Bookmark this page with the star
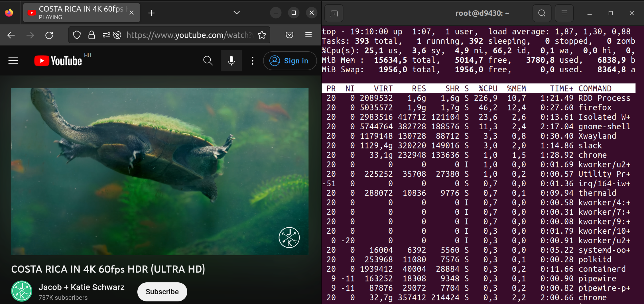The width and height of the screenshot is (644, 304). [262, 35]
